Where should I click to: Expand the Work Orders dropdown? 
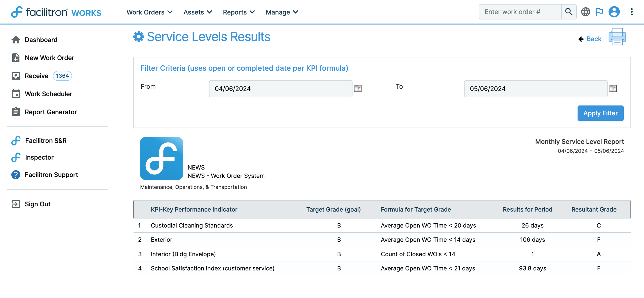tap(149, 12)
